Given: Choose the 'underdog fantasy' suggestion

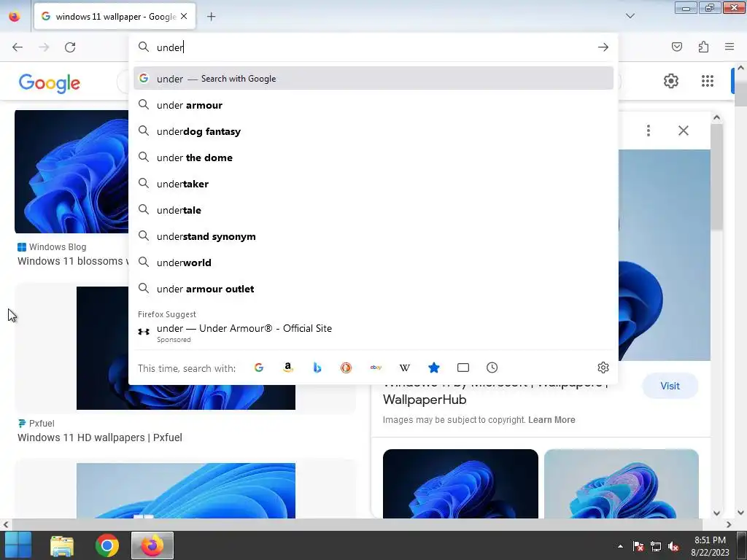Looking at the screenshot, I should (x=373, y=131).
